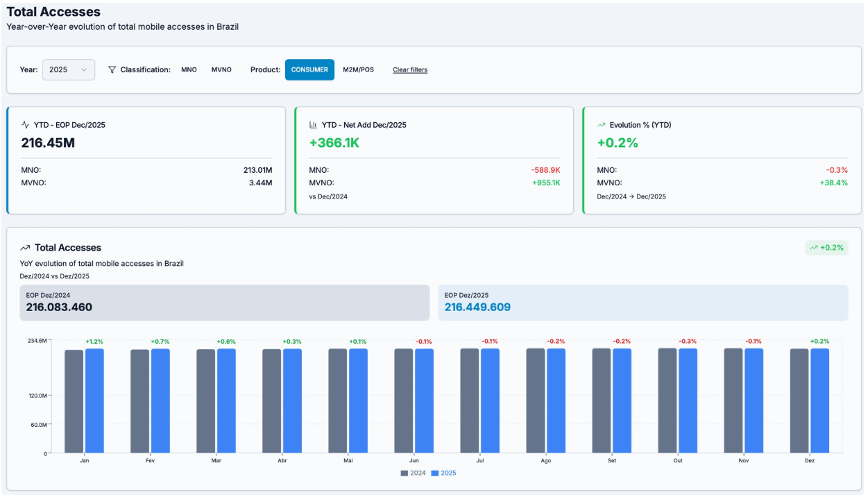The width and height of the screenshot is (868, 497).
Task: Click the funnel filter icon beside Classification
Action: [x=112, y=69]
